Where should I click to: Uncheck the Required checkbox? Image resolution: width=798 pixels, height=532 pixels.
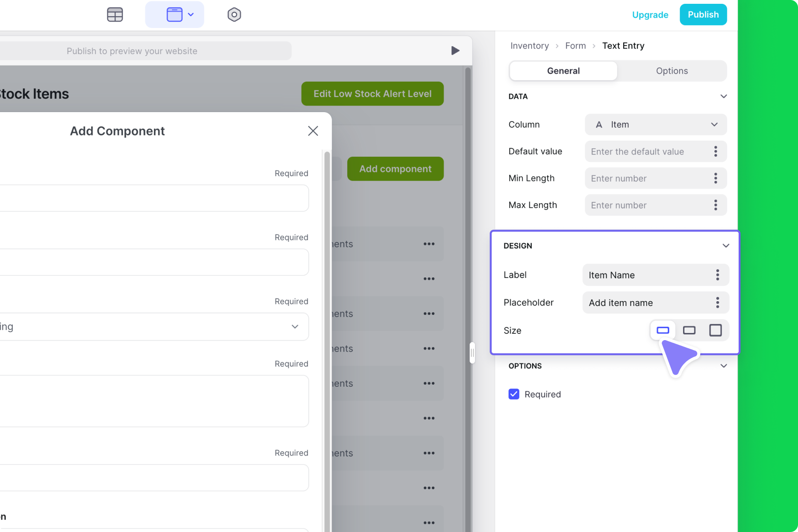[x=514, y=394]
